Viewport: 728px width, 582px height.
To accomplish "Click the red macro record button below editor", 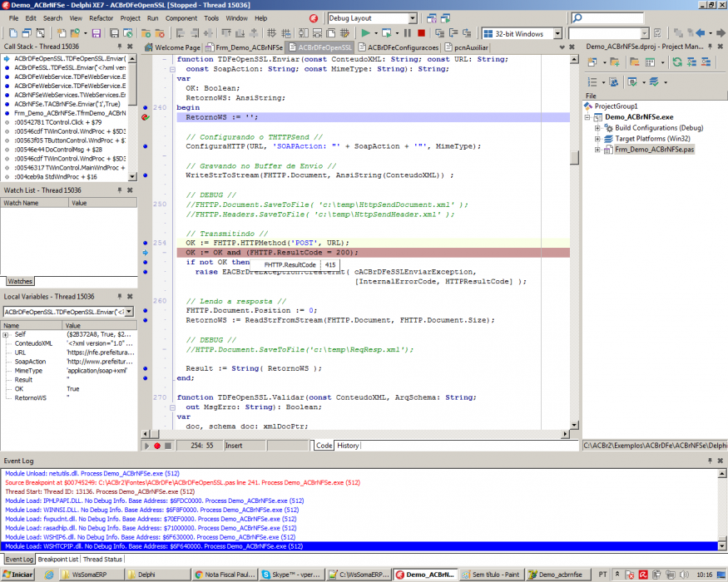I will tap(157, 446).
